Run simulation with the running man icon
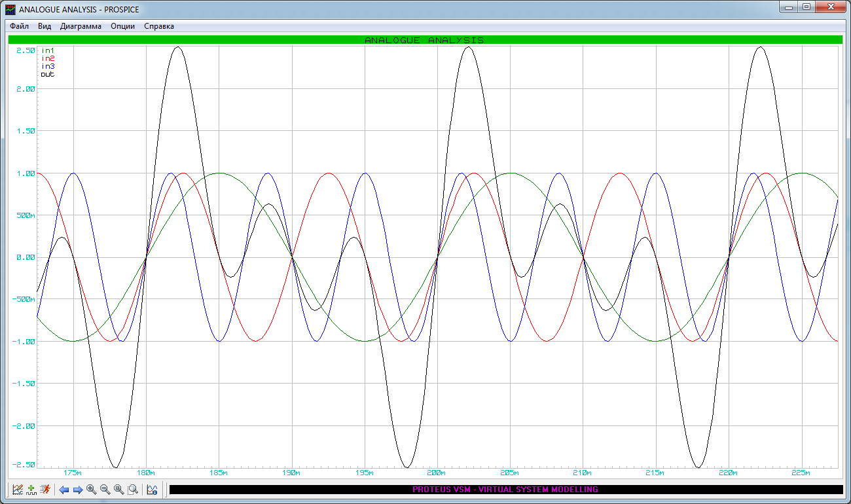Image resolution: width=851 pixels, height=504 pixels. click(x=45, y=489)
